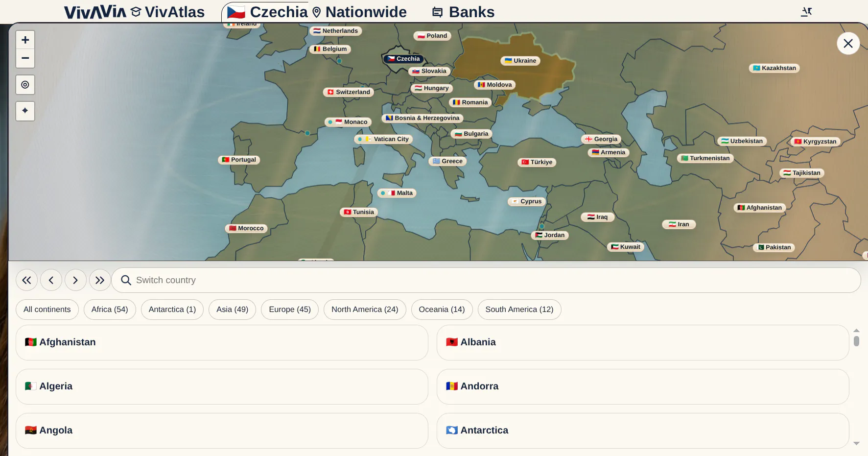Pick Angola from the country list

(x=222, y=431)
